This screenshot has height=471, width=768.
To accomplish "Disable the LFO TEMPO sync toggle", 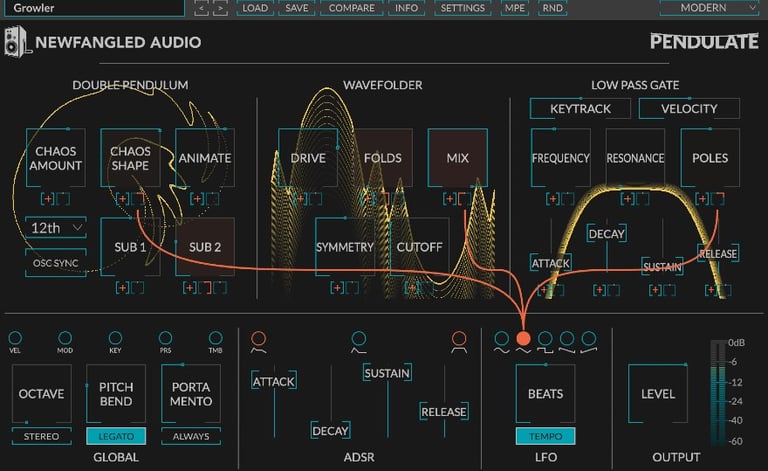I will pos(546,436).
